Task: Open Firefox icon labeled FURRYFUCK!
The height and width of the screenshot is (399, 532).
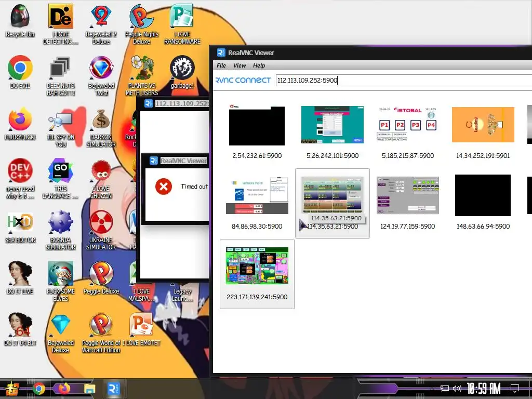Action: [20, 119]
